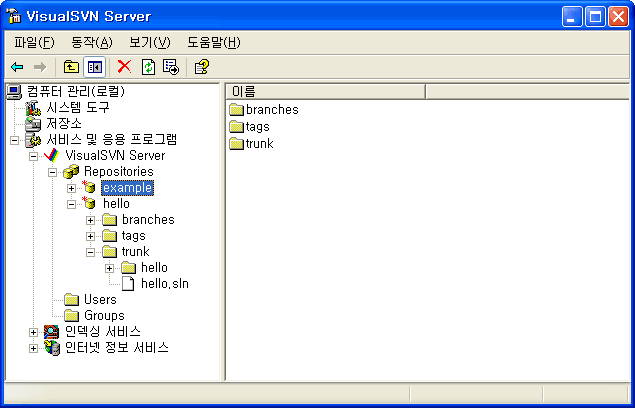Collapse the trunk folder in tree
The image size is (635, 408).
(x=91, y=252)
